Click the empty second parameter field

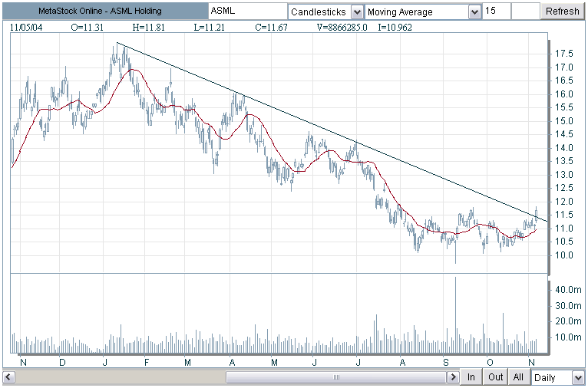pyautogui.click(x=525, y=12)
